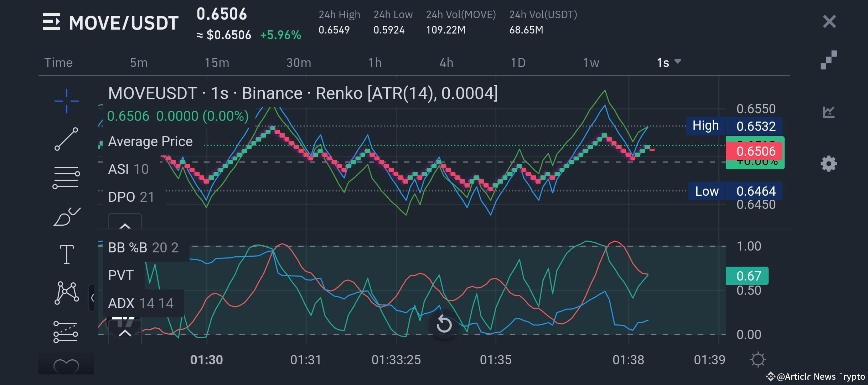Click the DPO 21 indicator label
This screenshot has height=385, width=868.
131,196
